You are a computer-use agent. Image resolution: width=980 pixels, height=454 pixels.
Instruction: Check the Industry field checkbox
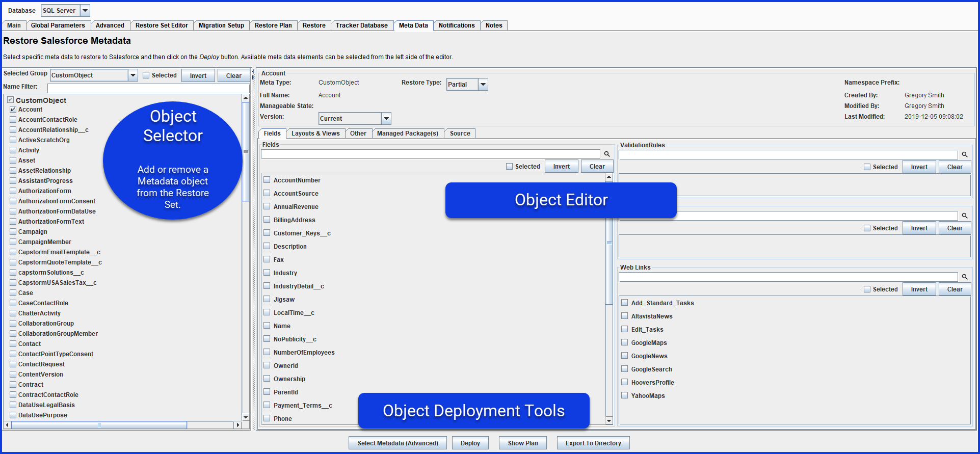[x=267, y=273]
